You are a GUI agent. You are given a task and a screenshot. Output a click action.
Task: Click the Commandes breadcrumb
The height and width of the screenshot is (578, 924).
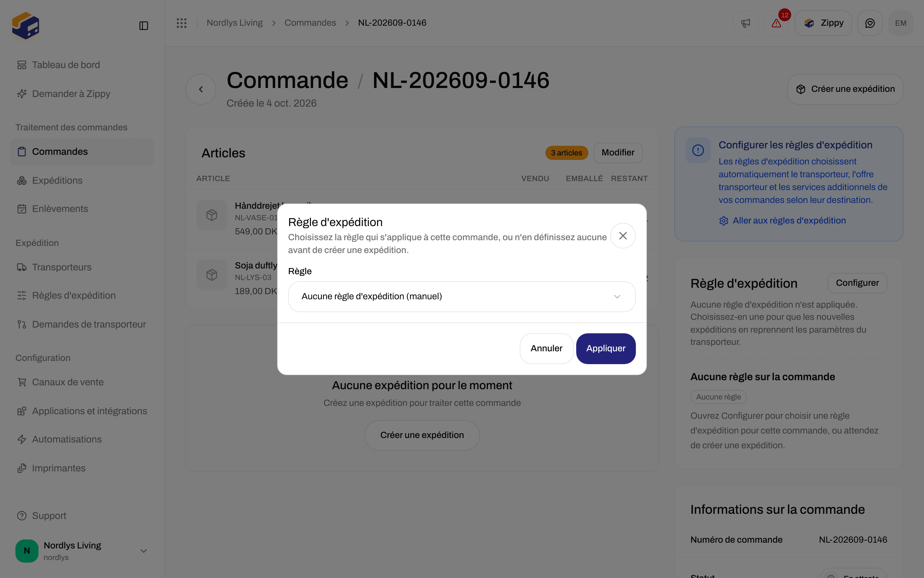310,23
